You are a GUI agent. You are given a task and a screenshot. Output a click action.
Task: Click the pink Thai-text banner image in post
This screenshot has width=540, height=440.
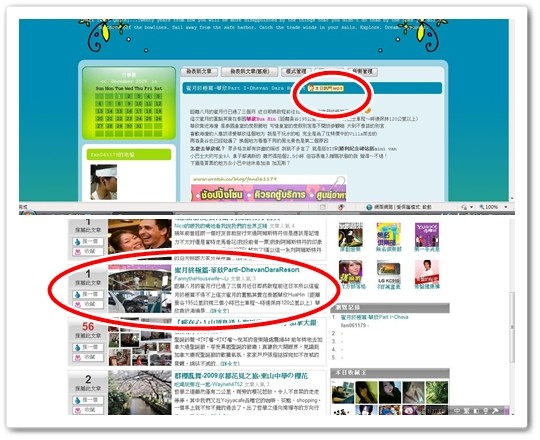click(269, 193)
